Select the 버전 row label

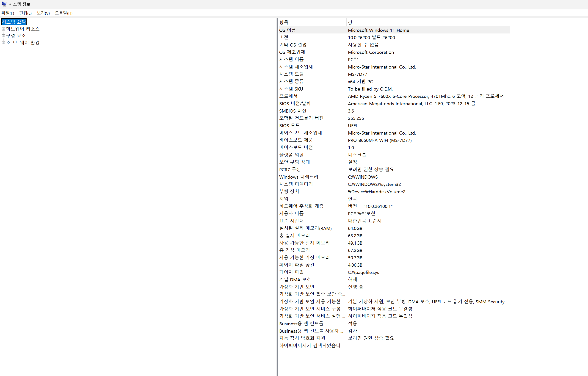[284, 37]
